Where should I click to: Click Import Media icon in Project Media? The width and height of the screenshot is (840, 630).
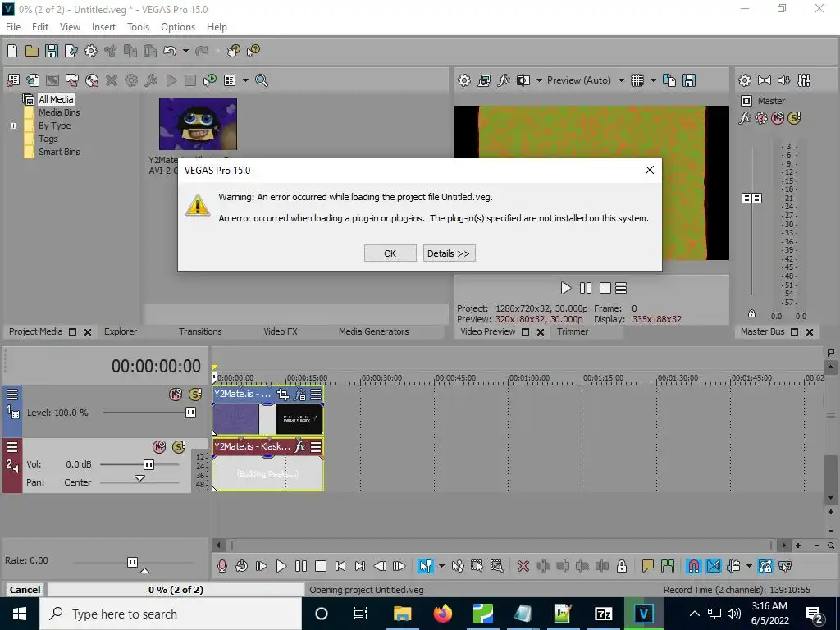pyautogui.click(x=33, y=80)
